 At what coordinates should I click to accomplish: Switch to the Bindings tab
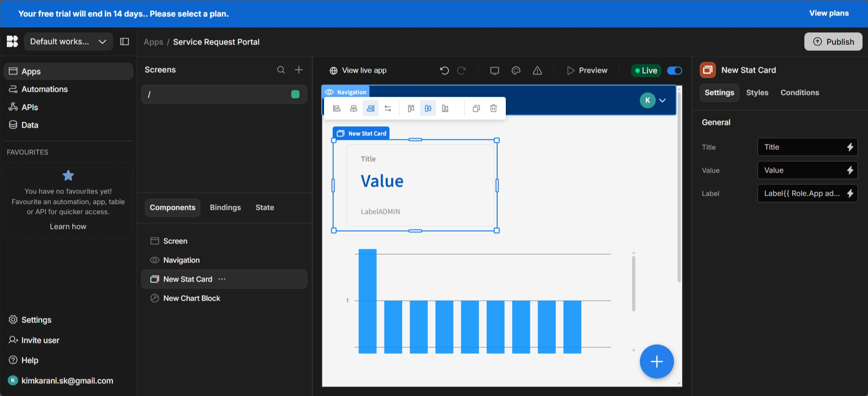[225, 208]
